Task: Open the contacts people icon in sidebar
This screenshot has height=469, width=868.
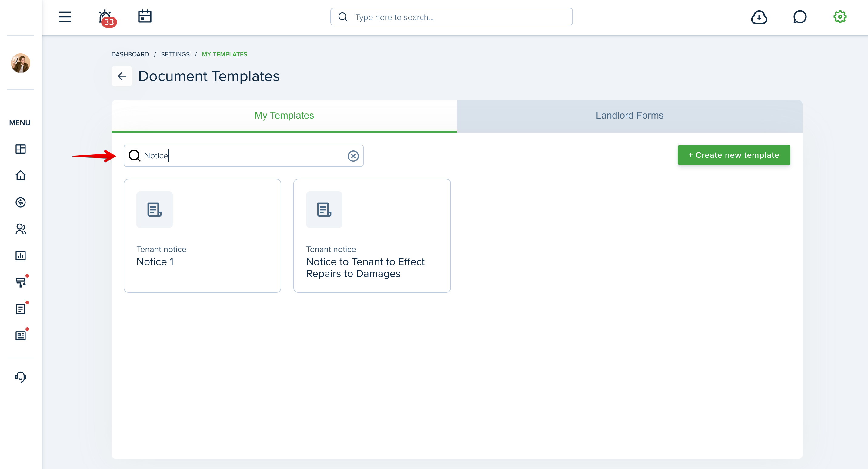Action: 21,229
